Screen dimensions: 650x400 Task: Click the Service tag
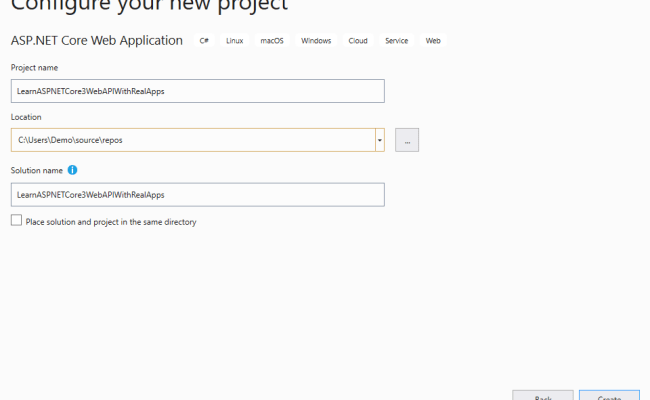pyautogui.click(x=396, y=41)
